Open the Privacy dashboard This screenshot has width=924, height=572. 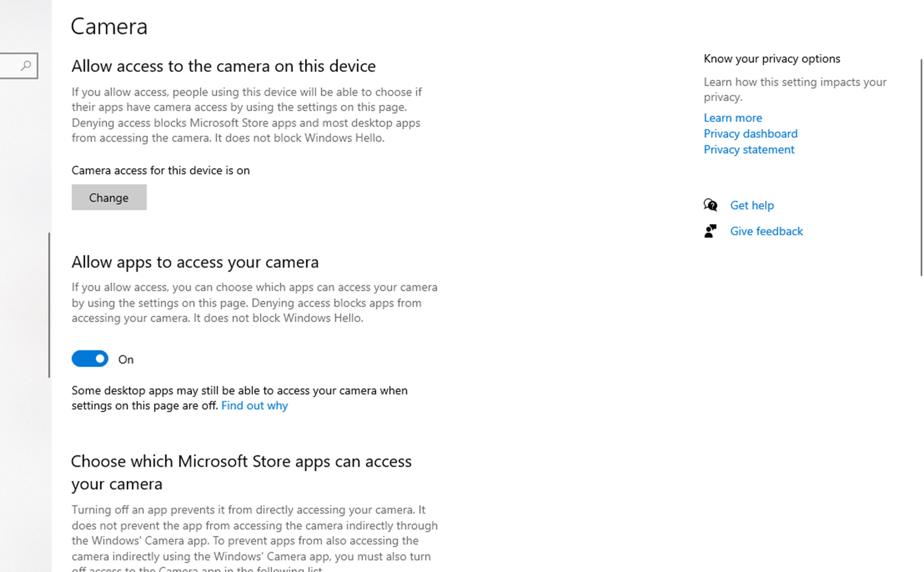click(750, 134)
